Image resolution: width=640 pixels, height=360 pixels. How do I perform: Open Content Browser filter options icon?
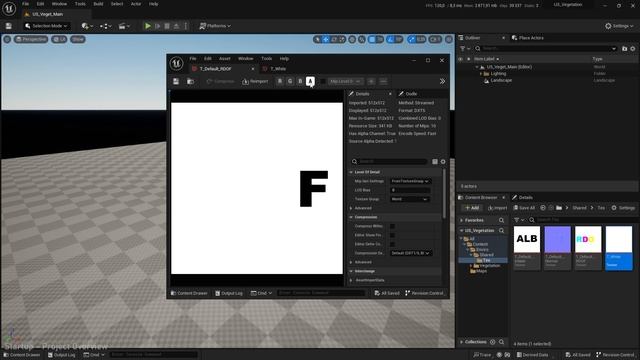point(518,220)
